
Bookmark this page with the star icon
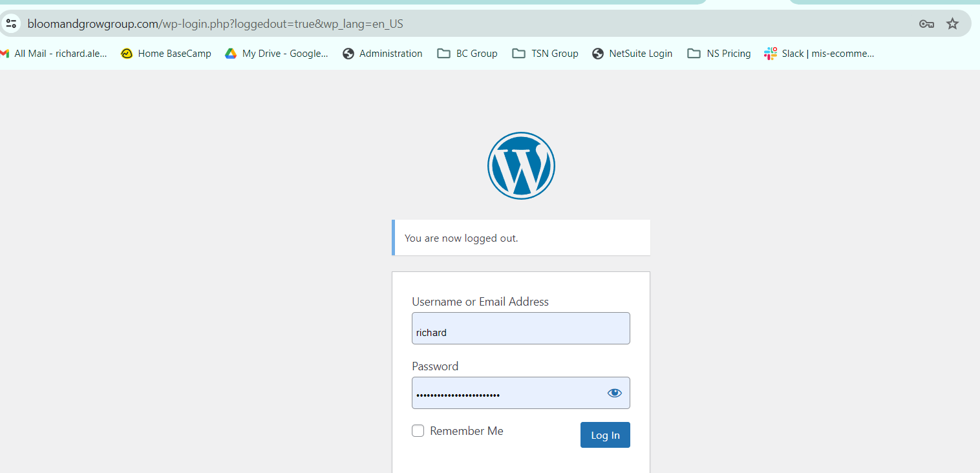pyautogui.click(x=952, y=24)
